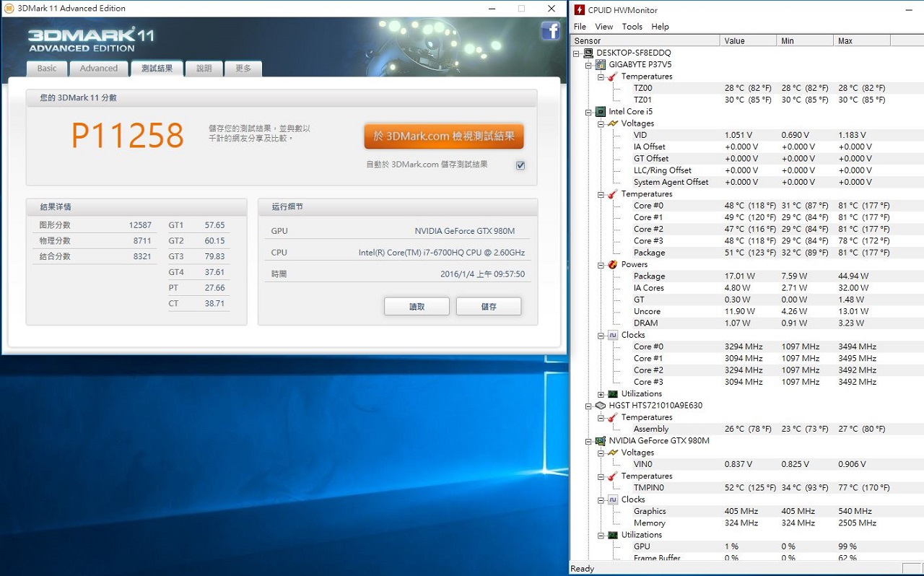Select the Uncore power row

(x=746, y=311)
